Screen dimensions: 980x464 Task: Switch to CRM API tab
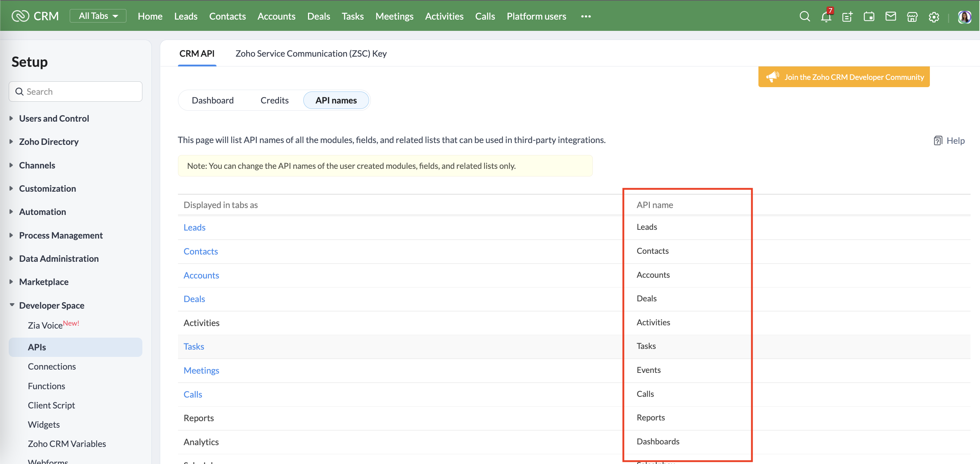coord(197,53)
